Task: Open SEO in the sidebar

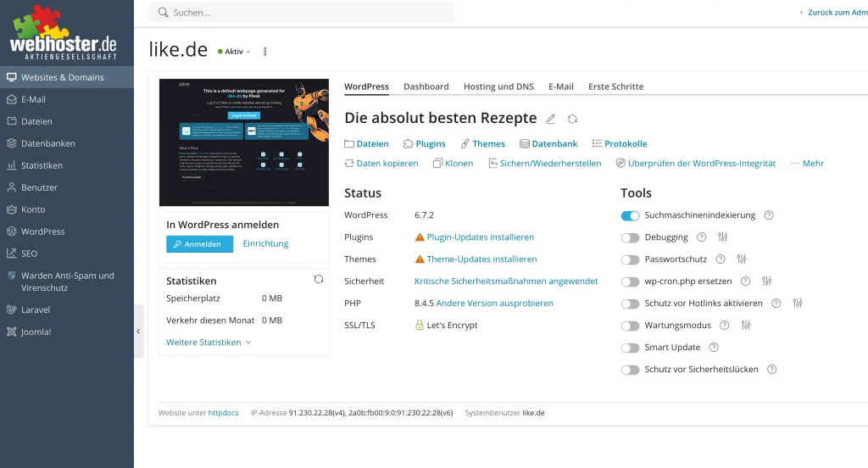Action: (x=67, y=253)
